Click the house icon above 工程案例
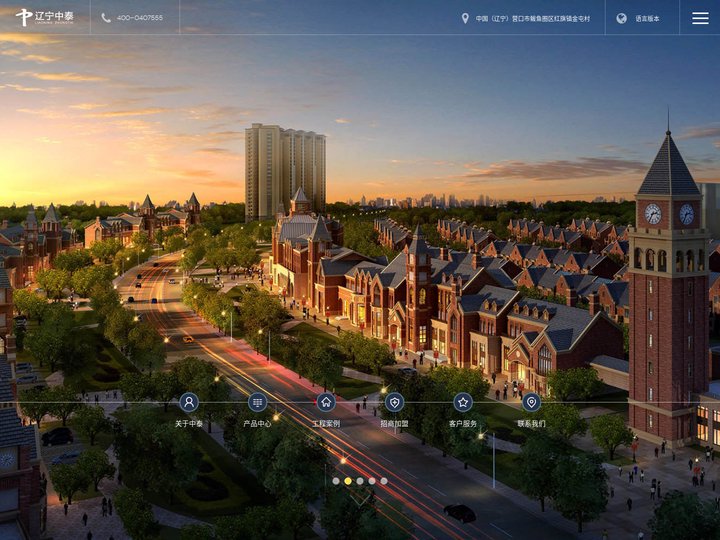Image resolution: width=720 pixels, height=540 pixels. tap(326, 402)
